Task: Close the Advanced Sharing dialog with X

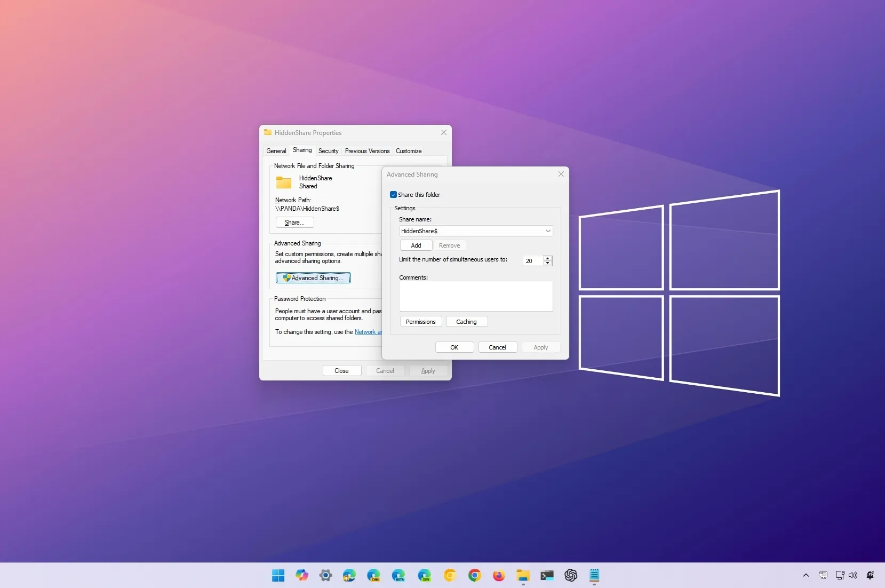Action: click(x=561, y=174)
